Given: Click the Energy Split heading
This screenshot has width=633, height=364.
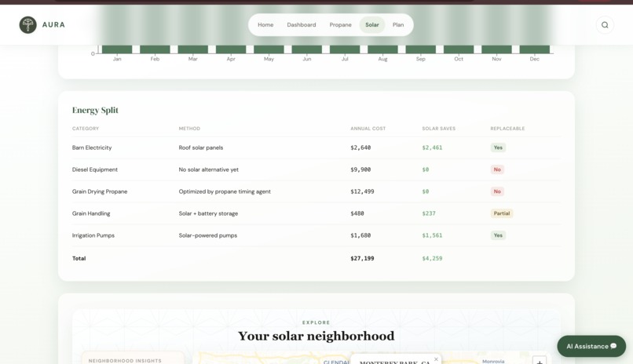Looking at the screenshot, I should [x=95, y=110].
